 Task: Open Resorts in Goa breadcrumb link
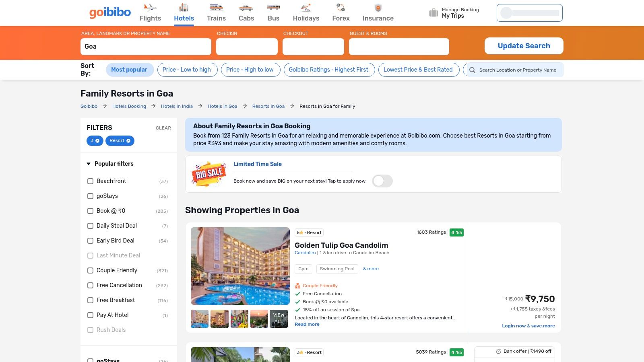(268, 106)
